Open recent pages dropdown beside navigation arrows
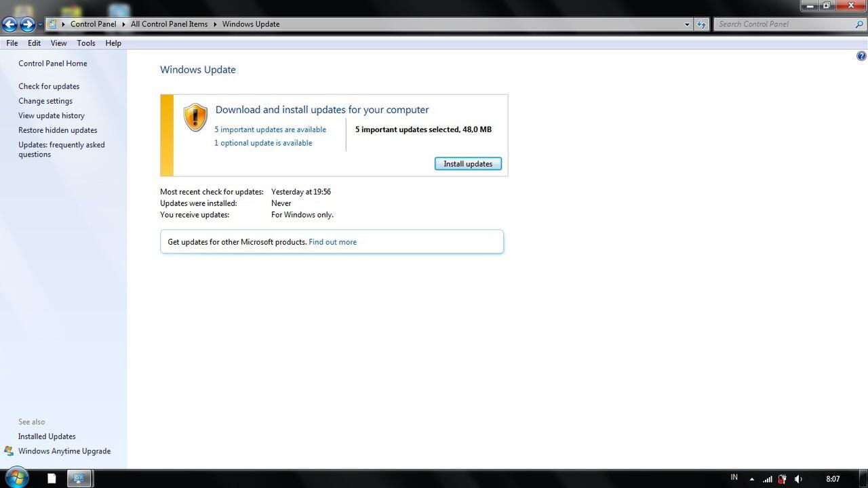This screenshot has height=488, width=868. (41, 24)
